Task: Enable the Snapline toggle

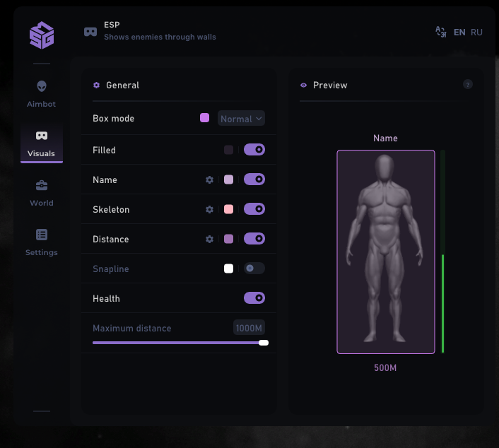Action: tap(254, 269)
